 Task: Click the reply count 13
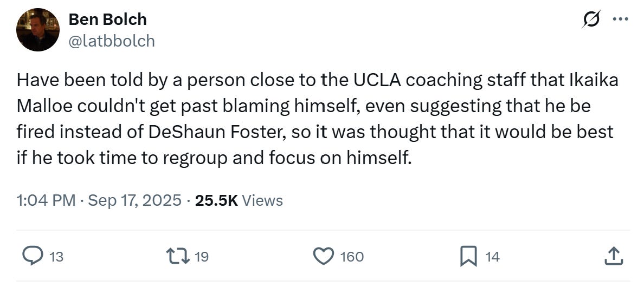pyautogui.click(x=56, y=256)
